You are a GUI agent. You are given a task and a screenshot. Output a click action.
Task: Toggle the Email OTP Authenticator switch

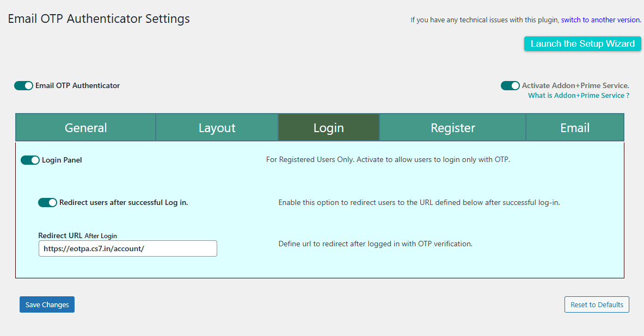(23, 86)
